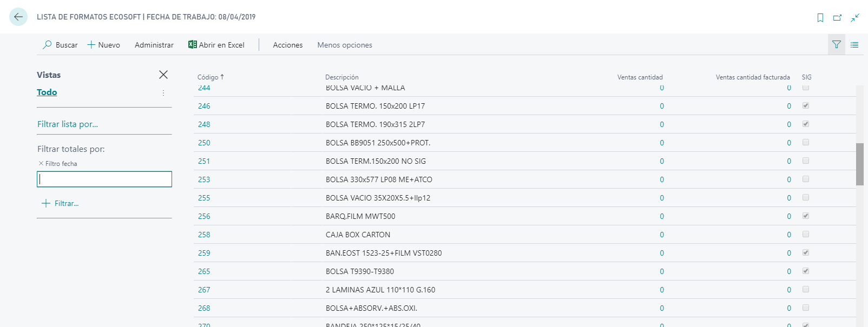Click Abrir en Excel
The image size is (868, 327).
point(216,45)
